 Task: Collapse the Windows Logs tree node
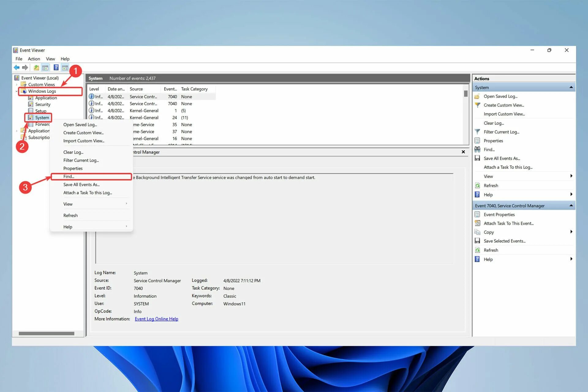click(17, 91)
